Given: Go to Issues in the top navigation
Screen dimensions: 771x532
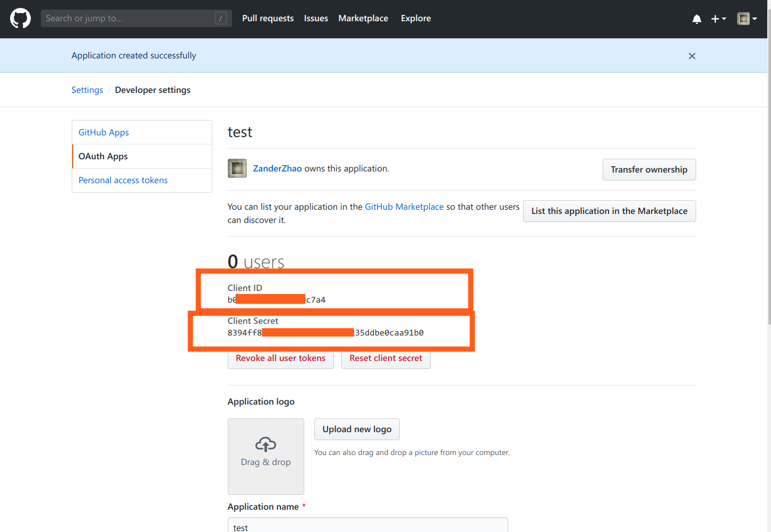Looking at the screenshot, I should [316, 18].
